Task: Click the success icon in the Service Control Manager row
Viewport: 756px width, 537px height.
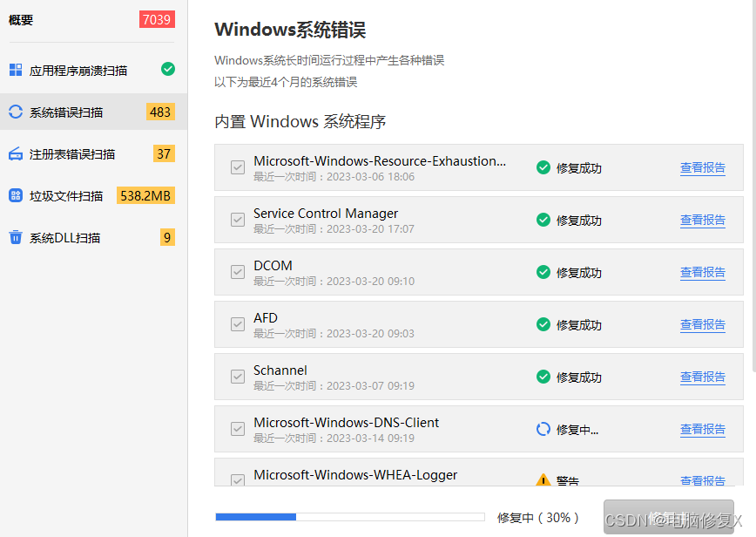Action: coord(543,220)
